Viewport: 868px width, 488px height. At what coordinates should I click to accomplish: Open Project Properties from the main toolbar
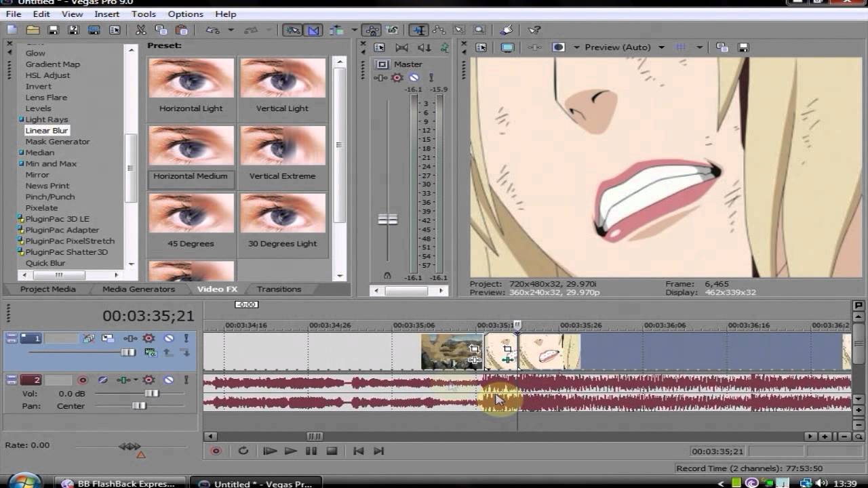point(115,30)
